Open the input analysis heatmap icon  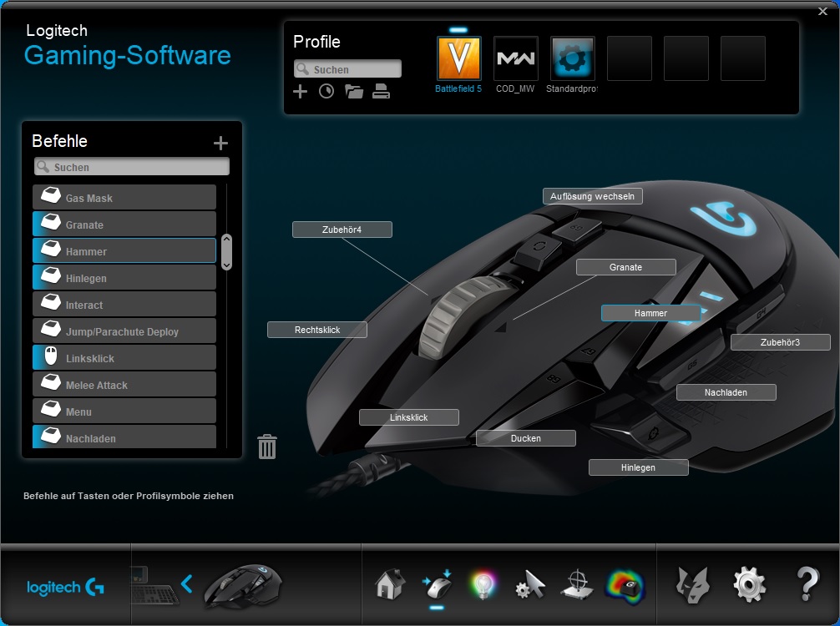[x=625, y=586]
